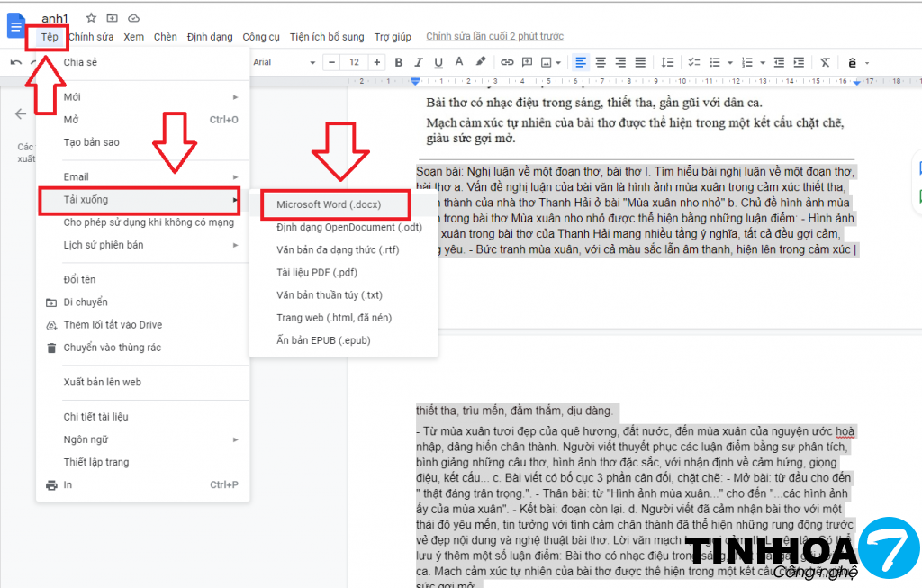Click the Underline toolbar icon
922x588 pixels.
point(438,62)
